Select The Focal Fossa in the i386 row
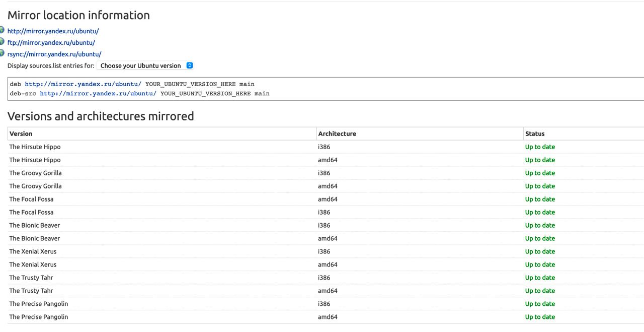 coord(31,212)
